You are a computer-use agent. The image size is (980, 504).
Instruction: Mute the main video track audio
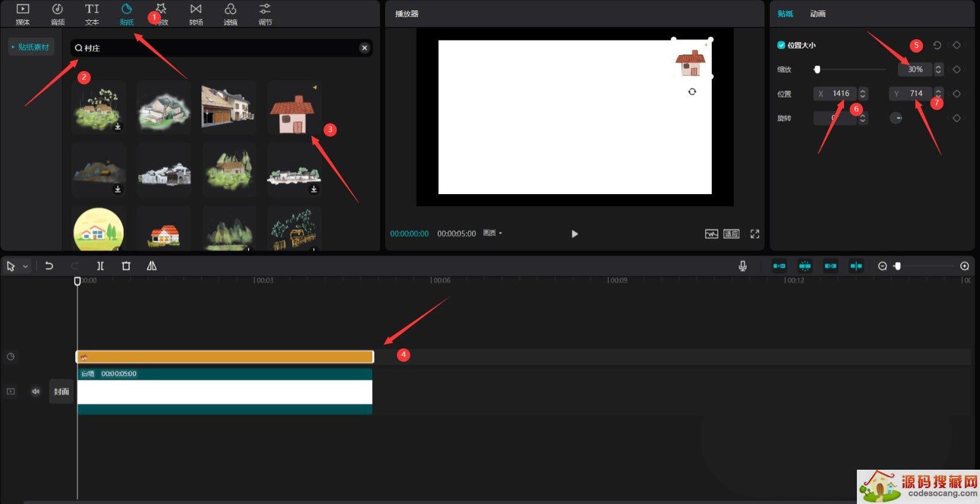pos(36,391)
